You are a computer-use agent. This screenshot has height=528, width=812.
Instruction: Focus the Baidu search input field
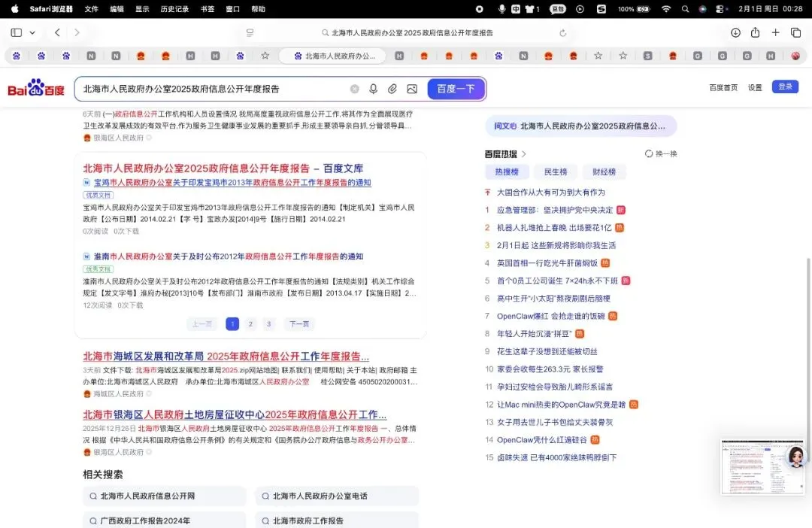coord(212,89)
